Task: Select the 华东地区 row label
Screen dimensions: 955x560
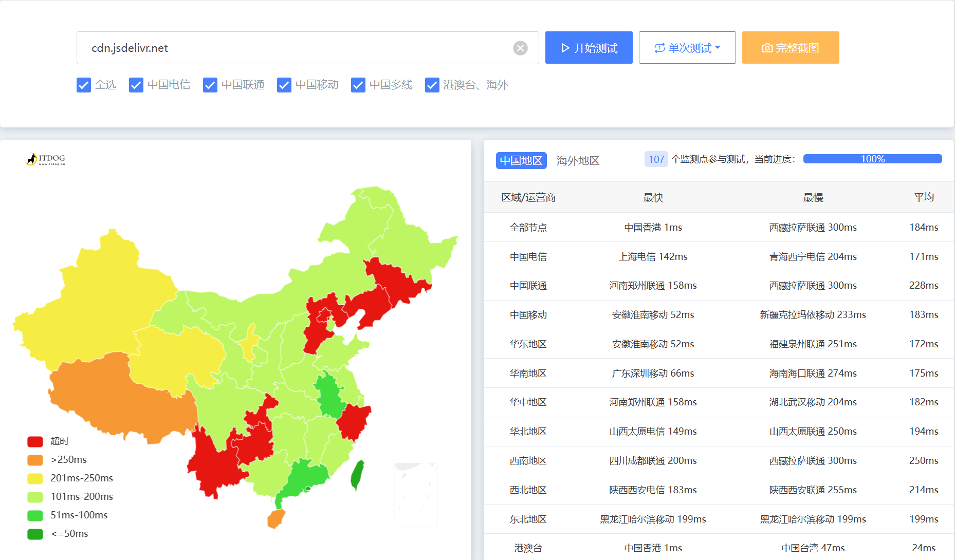Action: coord(528,344)
